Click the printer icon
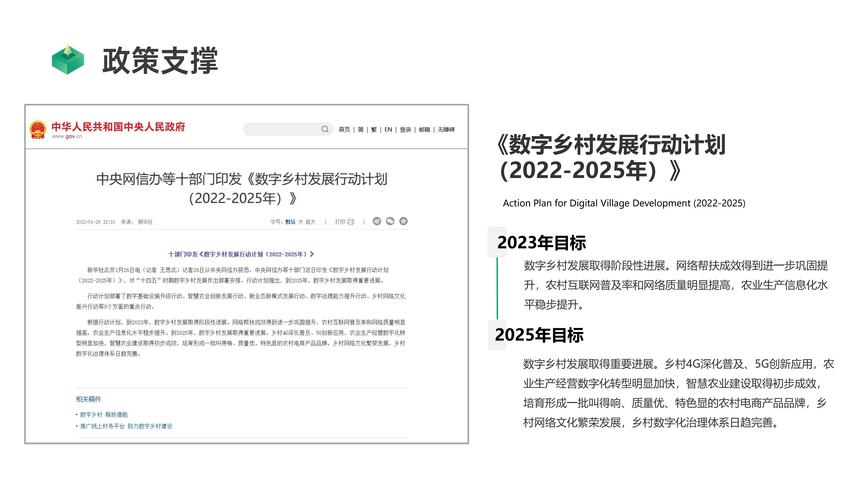 (x=351, y=222)
